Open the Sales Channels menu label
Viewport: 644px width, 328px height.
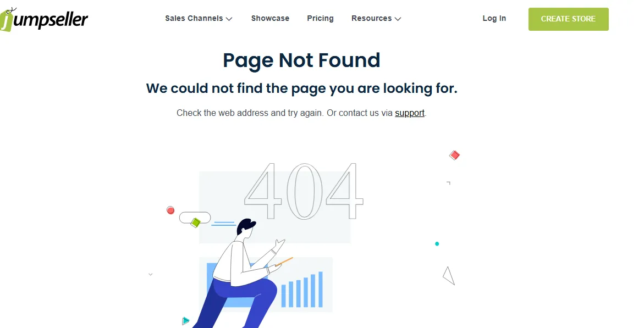click(x=194, y=19)
